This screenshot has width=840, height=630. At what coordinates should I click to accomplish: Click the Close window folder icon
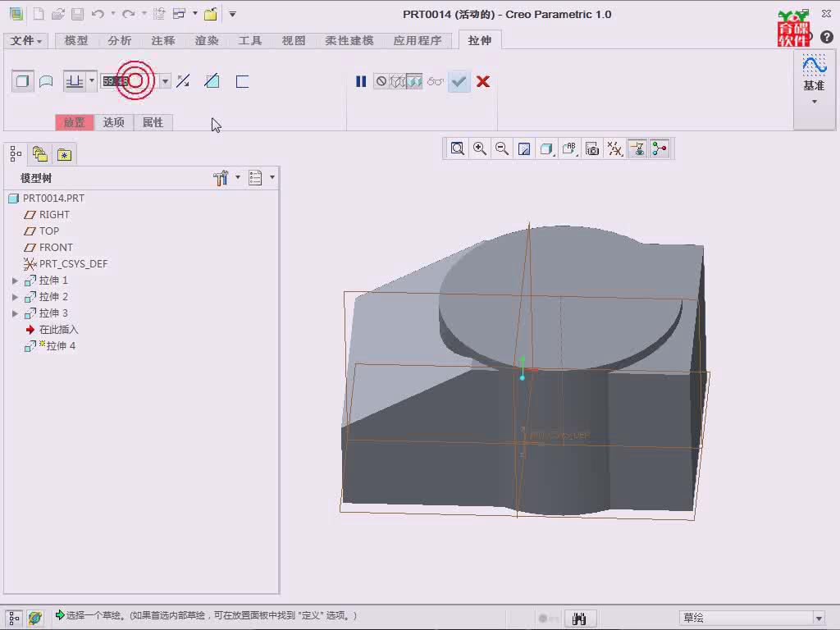pos(211,14)
